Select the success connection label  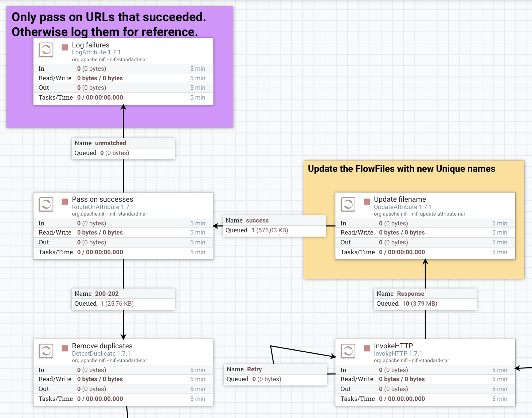pos(274,226)
